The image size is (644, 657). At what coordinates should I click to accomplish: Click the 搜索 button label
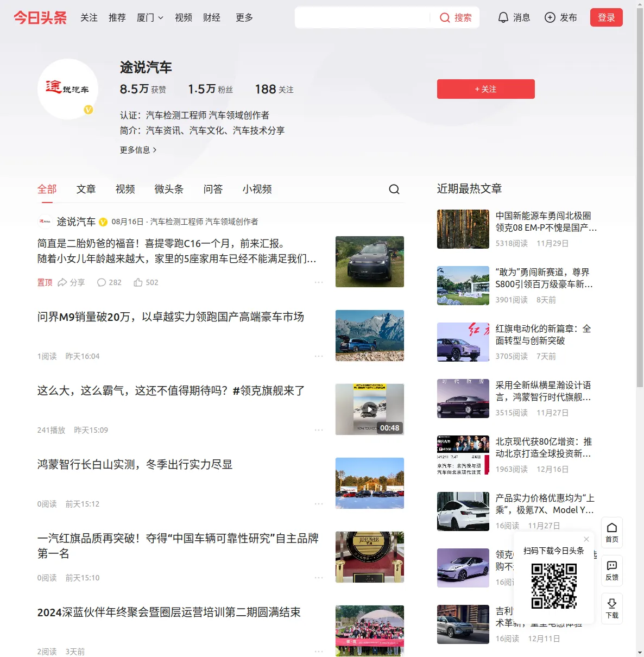pos(463,18)
